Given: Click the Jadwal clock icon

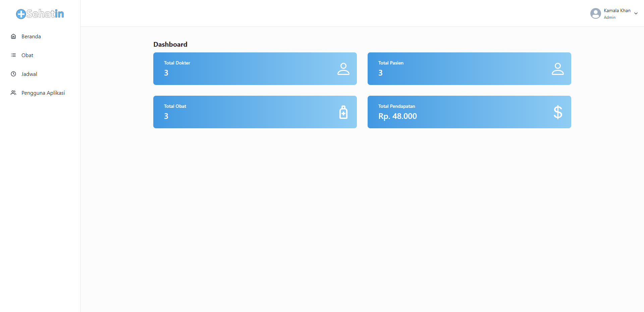Looking at the screenshot, I should coord(13,74).
